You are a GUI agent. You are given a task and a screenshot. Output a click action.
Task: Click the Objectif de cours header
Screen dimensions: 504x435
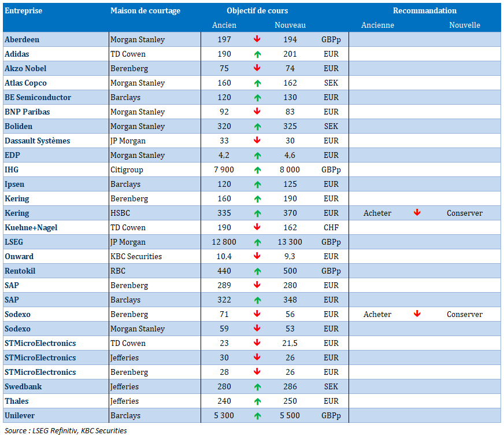(257, 11)
